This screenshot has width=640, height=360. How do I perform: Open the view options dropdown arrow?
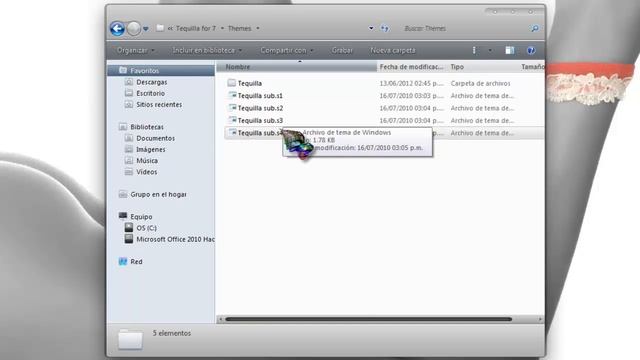490,50
